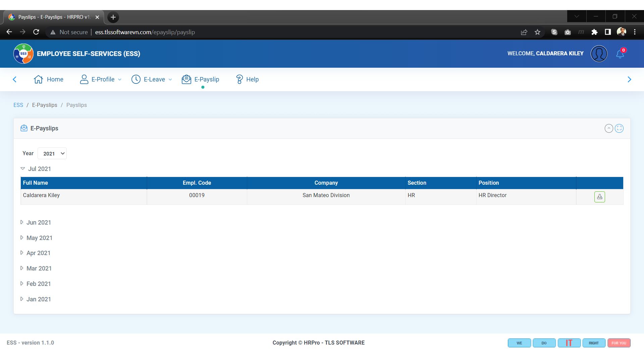The height and width of the screenshot is (362, 644).
Task: Expand the E-Leave menu
Action: pos(152,79)
